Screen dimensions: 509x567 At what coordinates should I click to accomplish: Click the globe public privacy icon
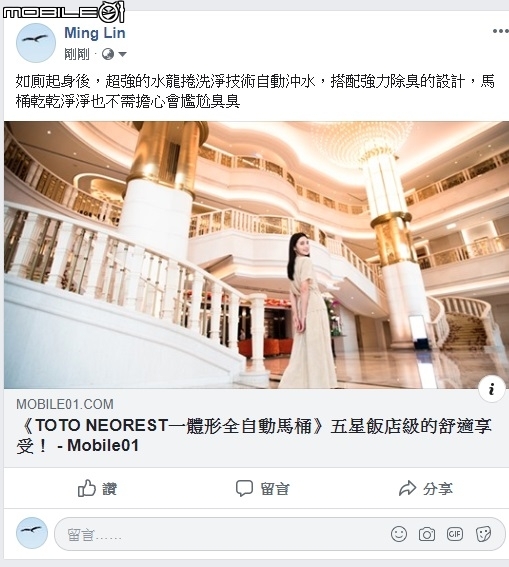(108, 54)
